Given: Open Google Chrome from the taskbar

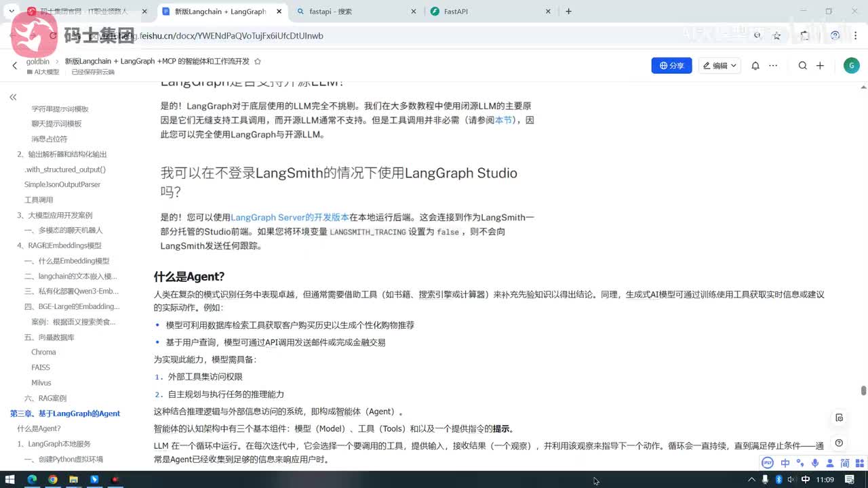Looking at the screenshot, I should point(53,480).
